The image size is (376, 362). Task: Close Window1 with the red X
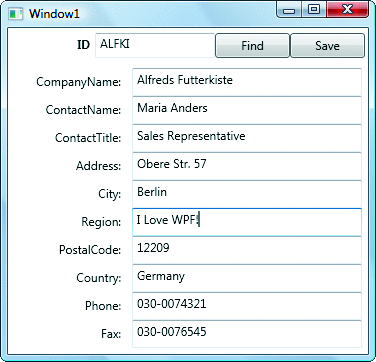[347, 10]
